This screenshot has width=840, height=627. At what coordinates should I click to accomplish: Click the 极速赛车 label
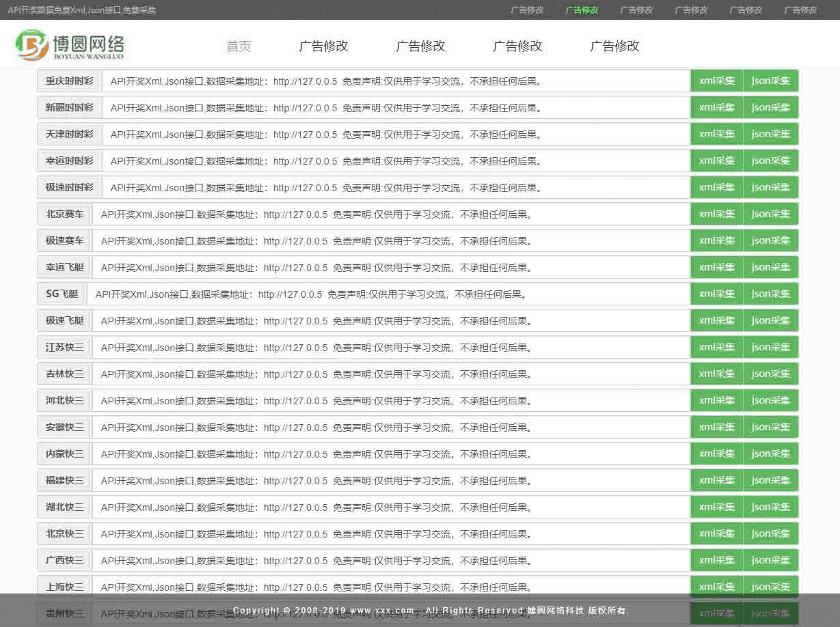tap(64, 240)
